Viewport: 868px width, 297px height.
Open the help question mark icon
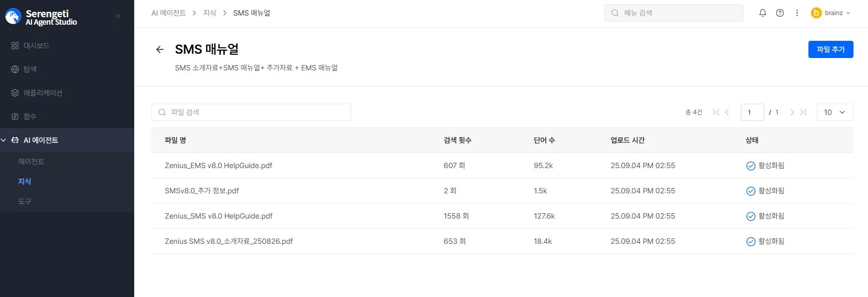click(x=780, y=13)
